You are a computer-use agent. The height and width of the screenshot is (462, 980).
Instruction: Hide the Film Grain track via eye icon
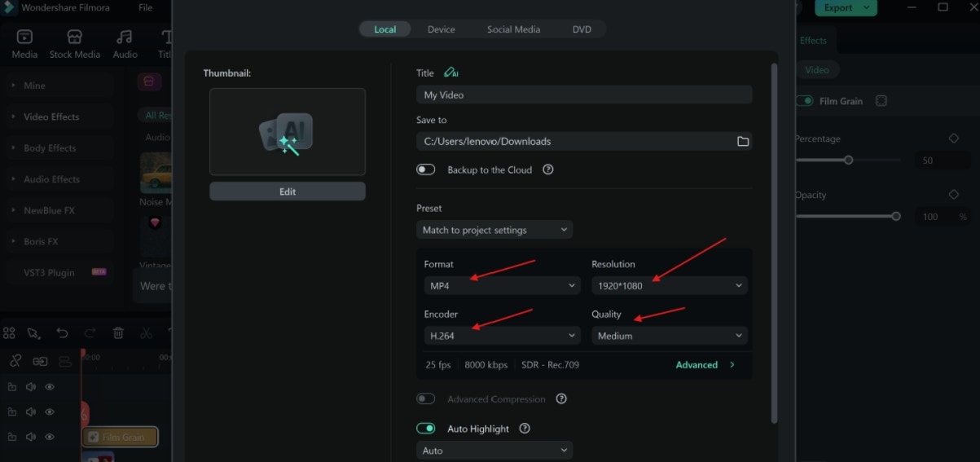pyautogui.click(x=50, y=437)
